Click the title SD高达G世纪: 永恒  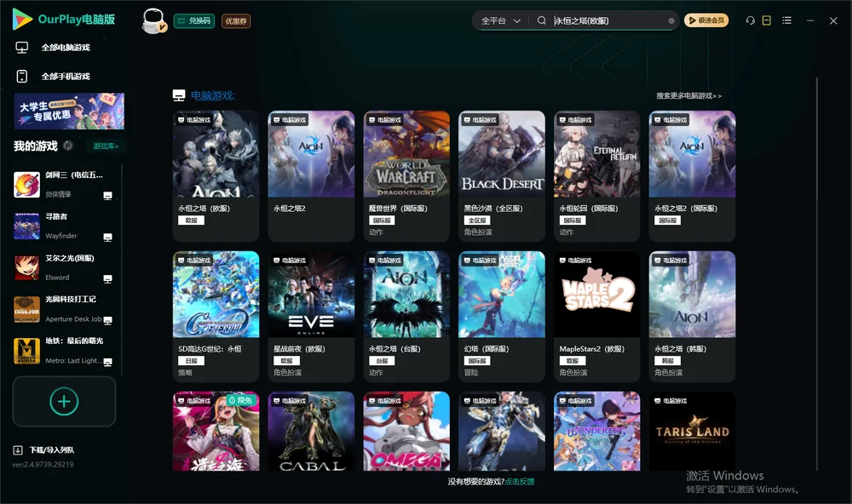pyautogui.click(x=210, y=349)
